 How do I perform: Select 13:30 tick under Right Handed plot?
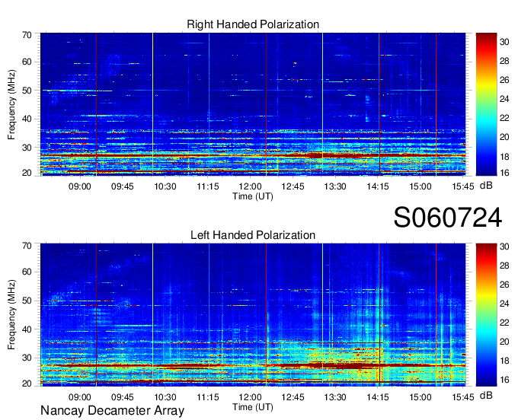[335, 186]
